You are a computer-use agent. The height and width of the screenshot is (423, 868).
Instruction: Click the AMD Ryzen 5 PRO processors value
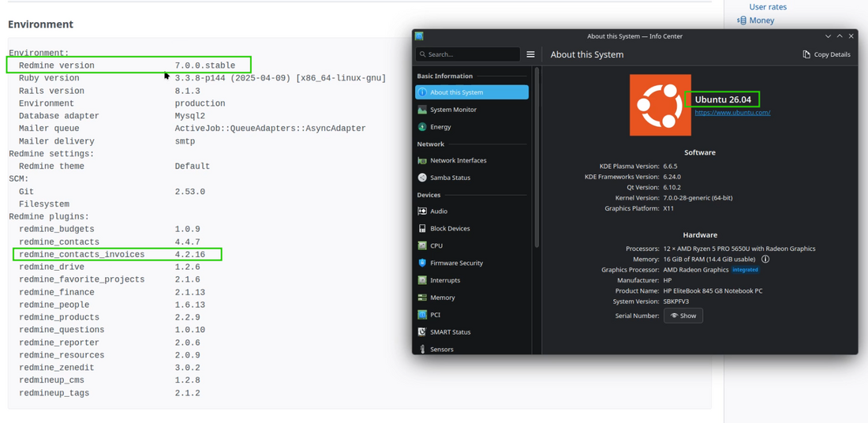coord(739,249)
